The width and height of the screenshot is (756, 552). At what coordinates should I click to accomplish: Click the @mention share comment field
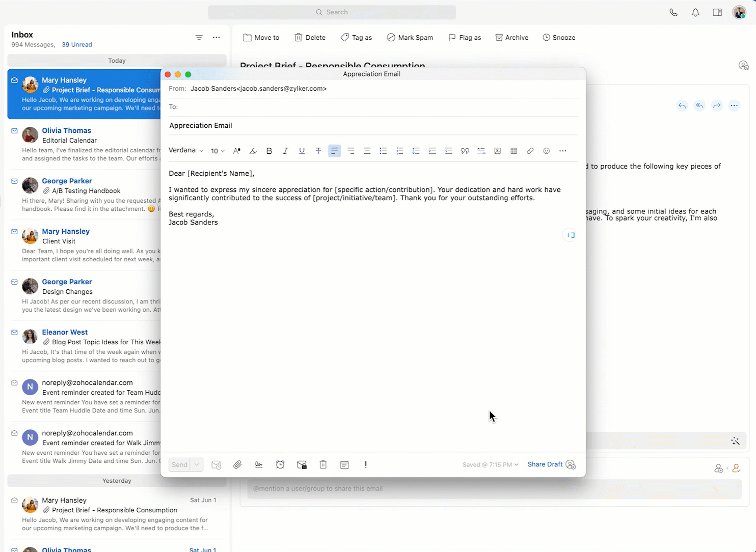pos(494,489)
